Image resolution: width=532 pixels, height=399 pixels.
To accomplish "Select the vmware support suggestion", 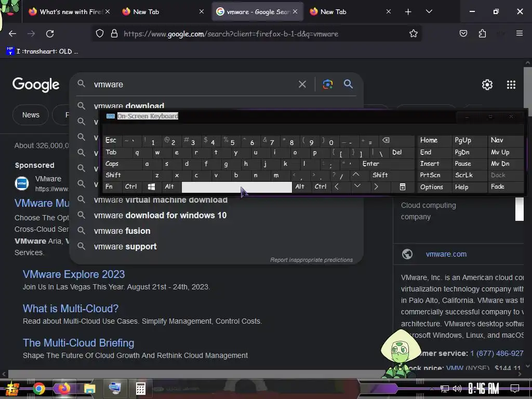I will pos(216,246).
